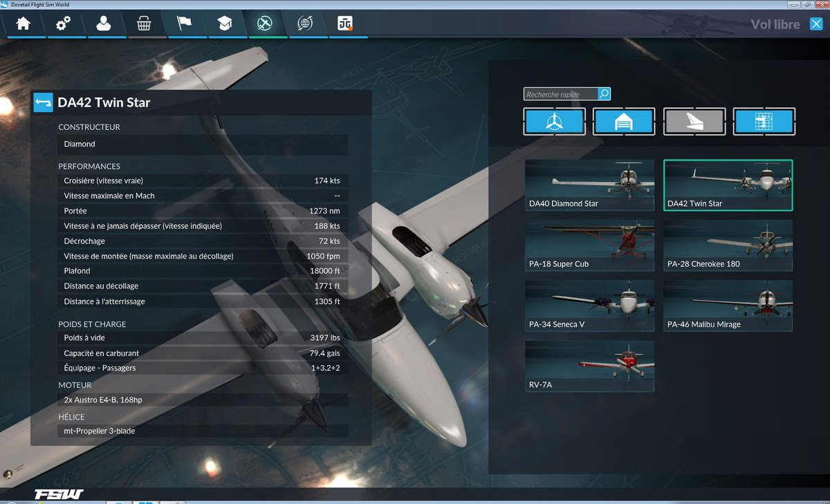
Task: Pick the PA-46 Malibu Mirage aircraft
Action: (x=728, y=306)
